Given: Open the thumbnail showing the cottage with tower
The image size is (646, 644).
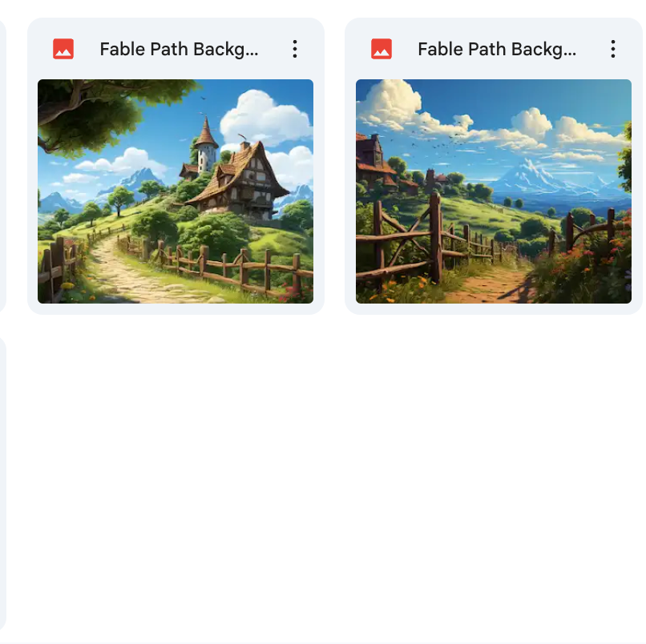Looking at the screenshot, I should (x=176, y=191).
